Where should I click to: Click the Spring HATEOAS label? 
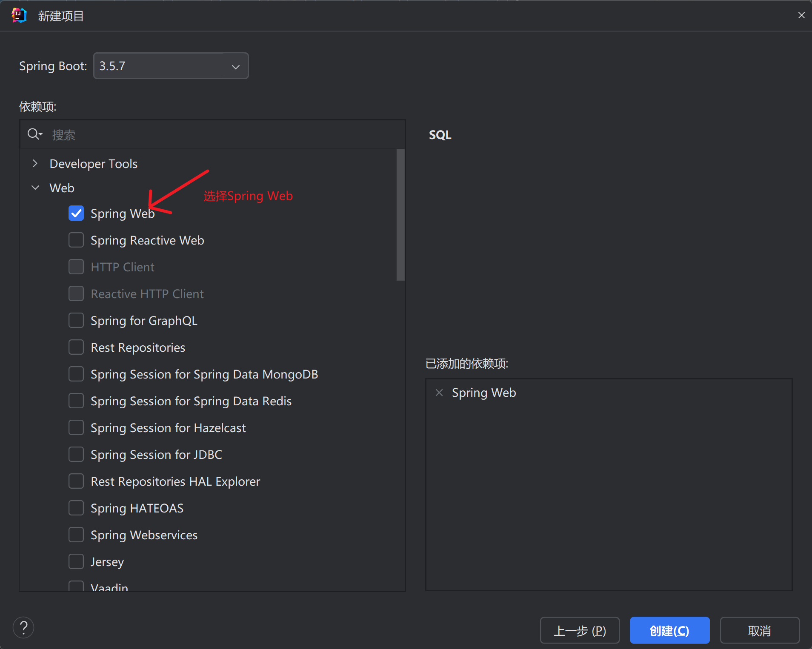pyautogui.click(x=137, y=508)
